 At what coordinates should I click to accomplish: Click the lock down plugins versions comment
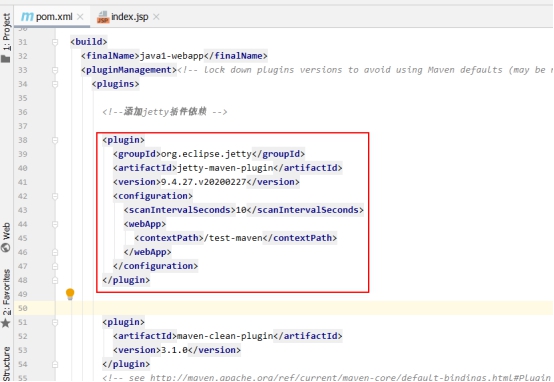pos(365,70)
